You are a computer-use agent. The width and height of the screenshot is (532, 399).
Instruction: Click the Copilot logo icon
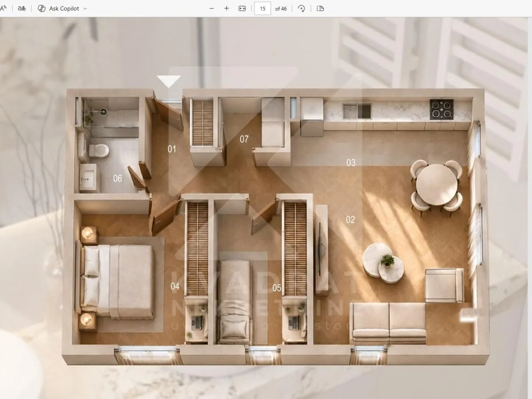(42, 8)
